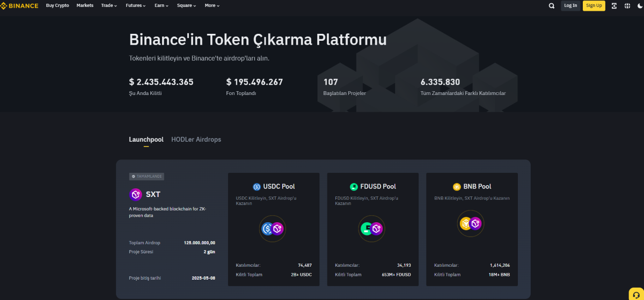
Task: Click the Tamamlandı status badge
Action: point(147,176)
